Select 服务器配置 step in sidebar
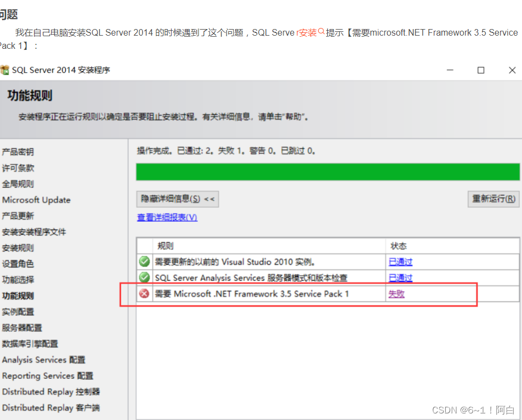Screen dimensions: 522x420 tap(22, 328)
